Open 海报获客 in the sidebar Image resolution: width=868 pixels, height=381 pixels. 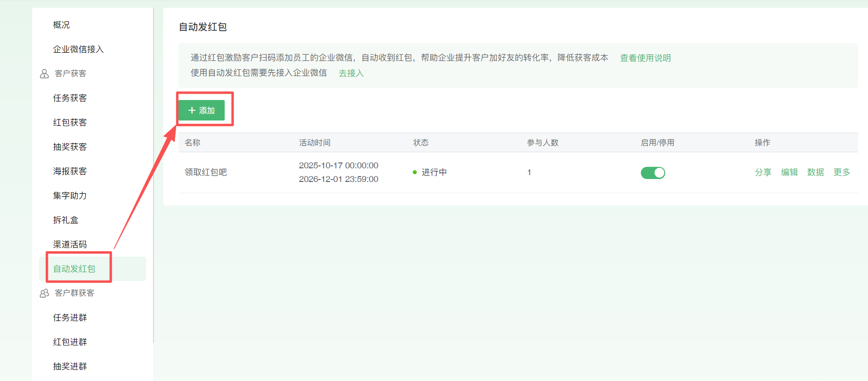point(70,171)
